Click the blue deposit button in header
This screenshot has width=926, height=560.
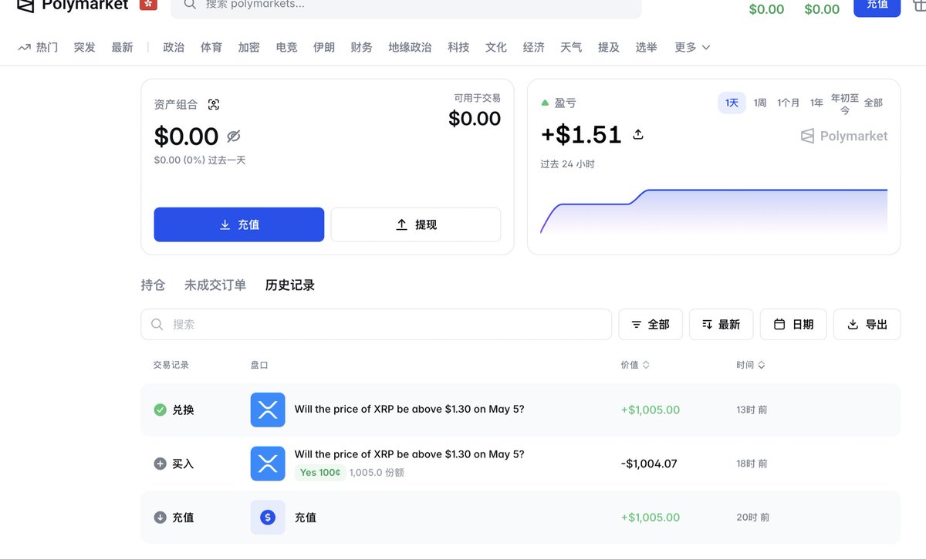(x=877, y=6)
